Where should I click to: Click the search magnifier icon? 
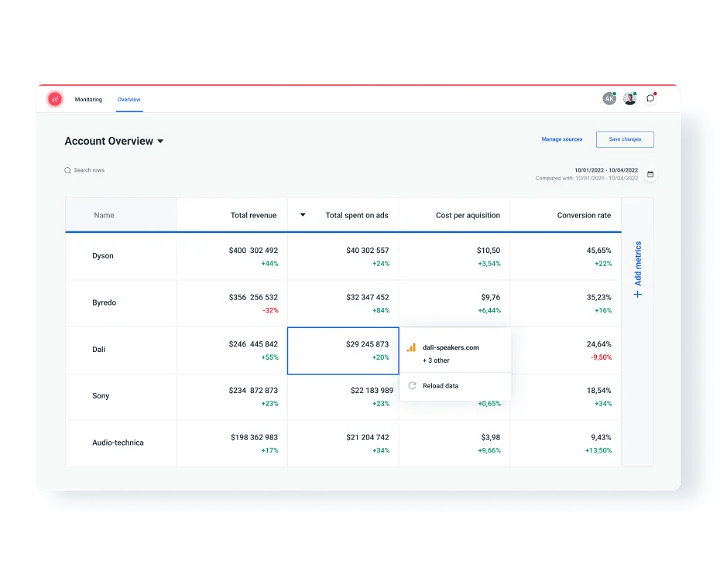pos(68,170)
